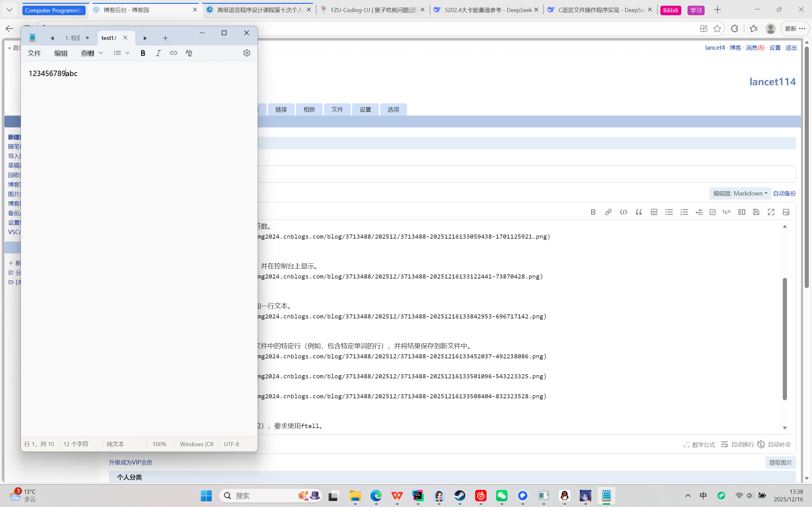
Task: Switch to 相册 tab in blog admin
Action: click(x=309, y=109)
